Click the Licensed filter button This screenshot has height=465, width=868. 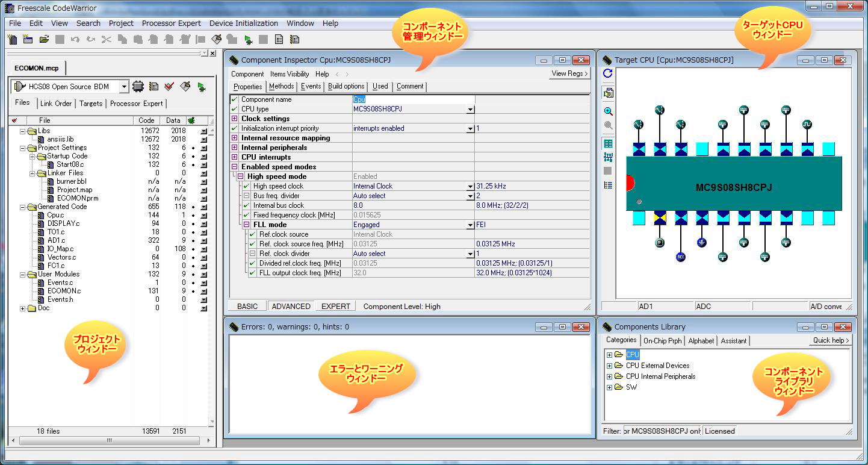click(x=719, y=431)
